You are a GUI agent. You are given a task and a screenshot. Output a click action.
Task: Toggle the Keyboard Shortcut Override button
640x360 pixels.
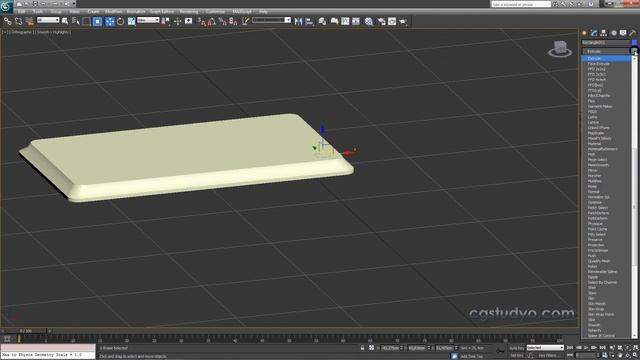coord(189,21)
